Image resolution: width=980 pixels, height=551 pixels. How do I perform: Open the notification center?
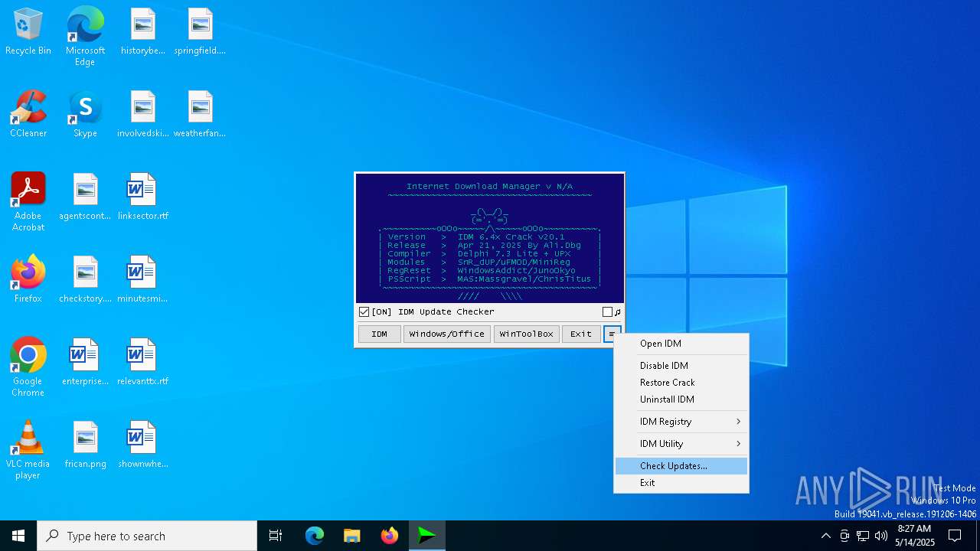point(955,536)
